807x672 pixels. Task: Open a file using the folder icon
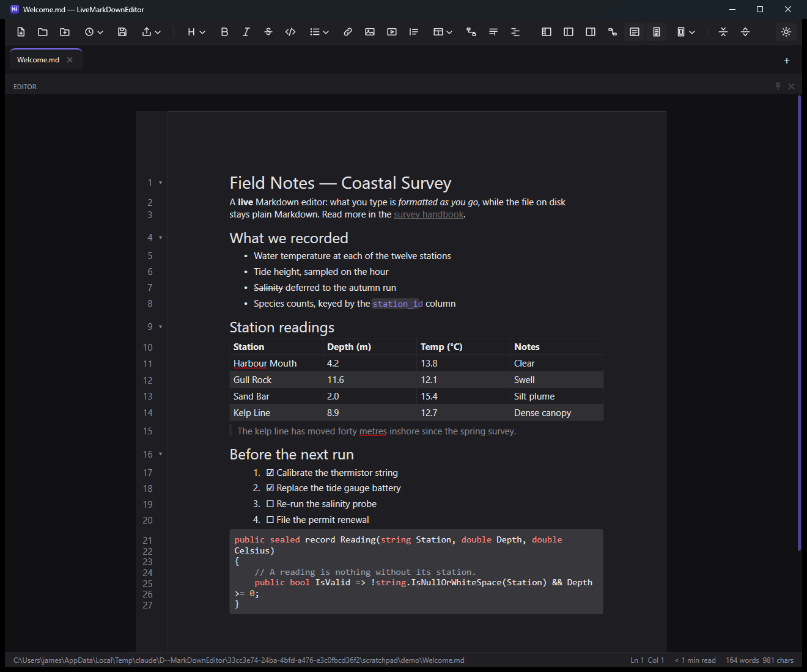(43, 32)
